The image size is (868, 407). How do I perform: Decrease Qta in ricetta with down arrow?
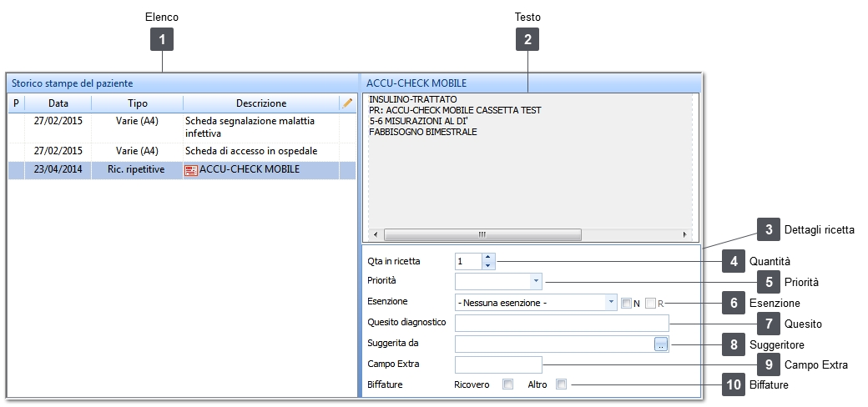(x=487, y=265)
